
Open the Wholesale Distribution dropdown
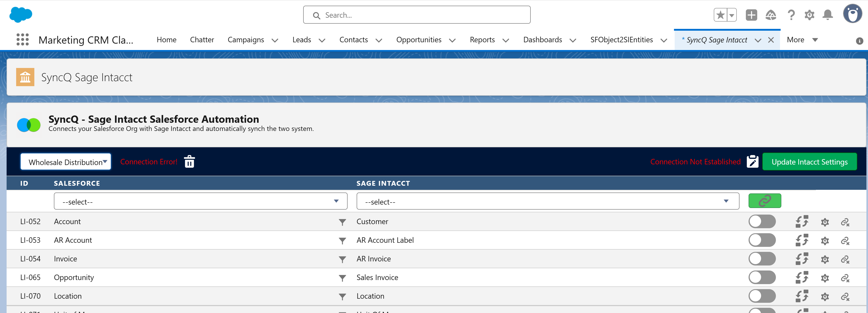(66, 162)
